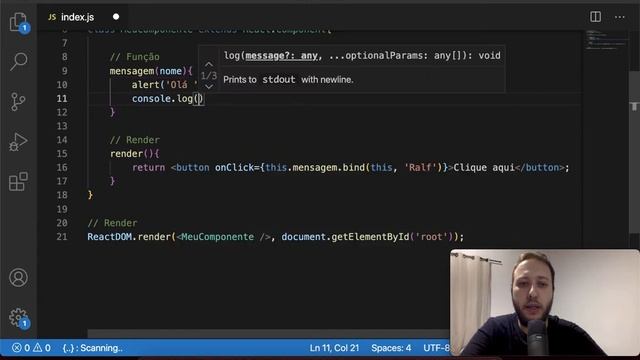Image resolution: width=640 pixels, height=360 pixels.
Task: Close the unsaved index.js tab dot
Action: click(x=116, y=17)
